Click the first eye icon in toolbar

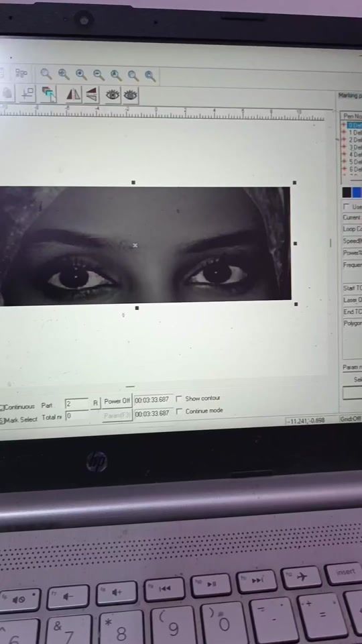click(113, 95)
